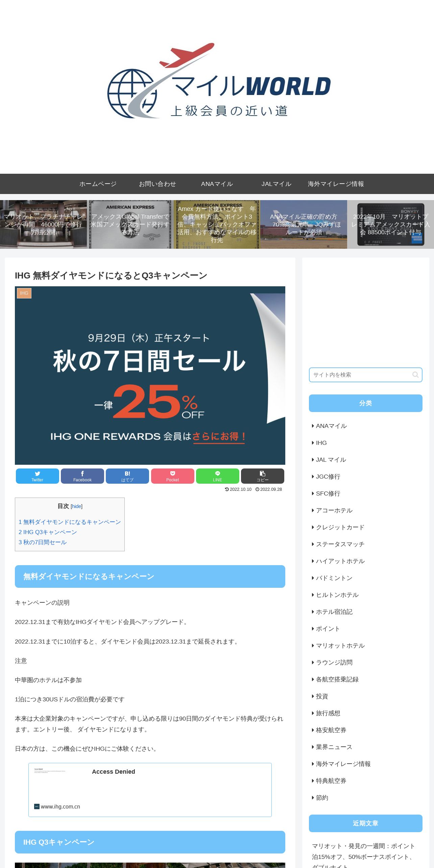Bookmark the article with Hatena (B!)
This screenshot has width=434, height=868.
[127, 476]
